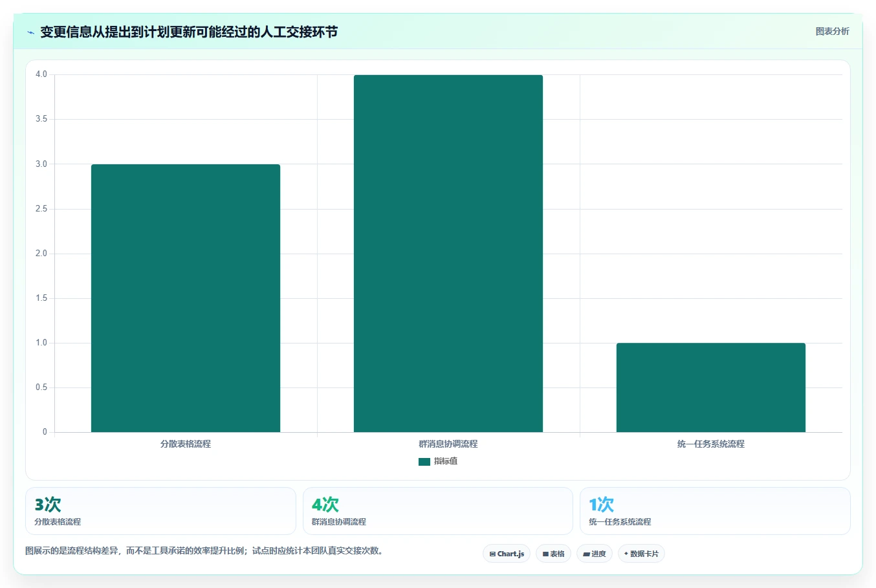Click 群消息协调流程 caption in the second card
Viewport: 876px width, 588px height.
click(x=339, y=522)
